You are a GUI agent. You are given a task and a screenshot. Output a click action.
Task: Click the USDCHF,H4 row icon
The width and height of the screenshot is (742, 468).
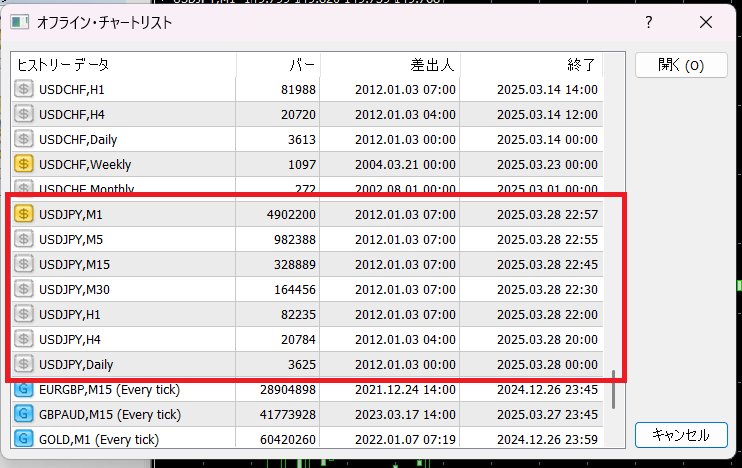click(23, 114)
